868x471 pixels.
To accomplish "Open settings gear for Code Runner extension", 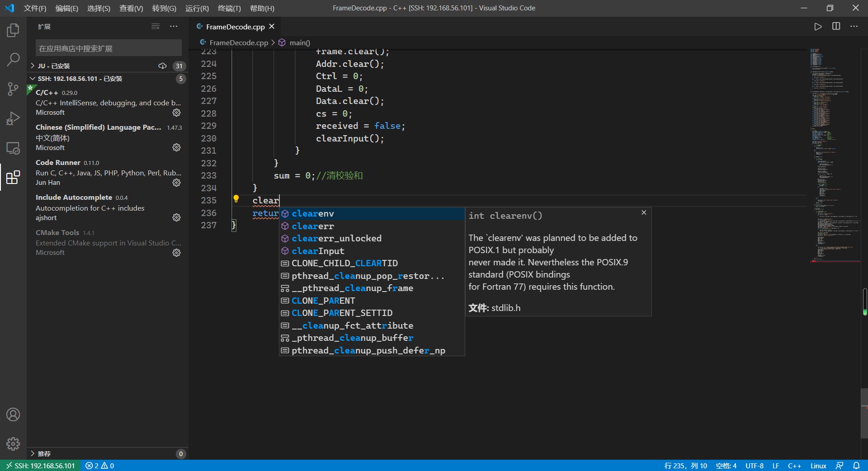I will pos(176,183).
